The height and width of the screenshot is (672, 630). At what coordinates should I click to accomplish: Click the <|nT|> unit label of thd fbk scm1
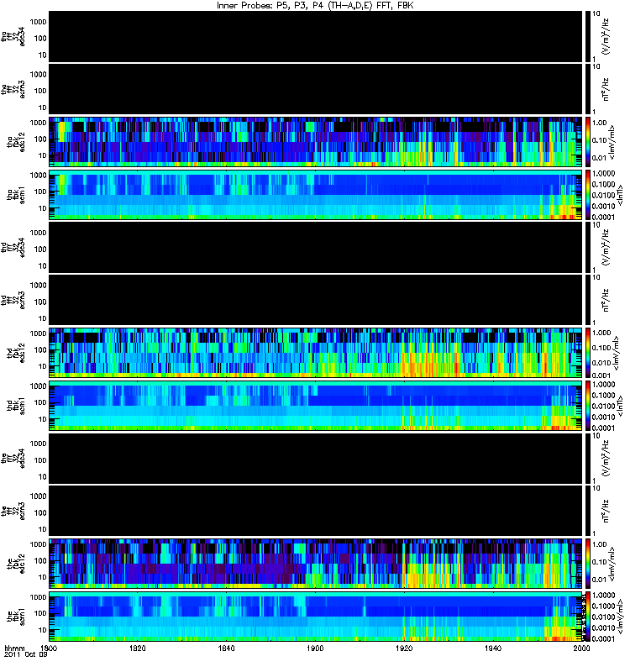coord(619,406)
